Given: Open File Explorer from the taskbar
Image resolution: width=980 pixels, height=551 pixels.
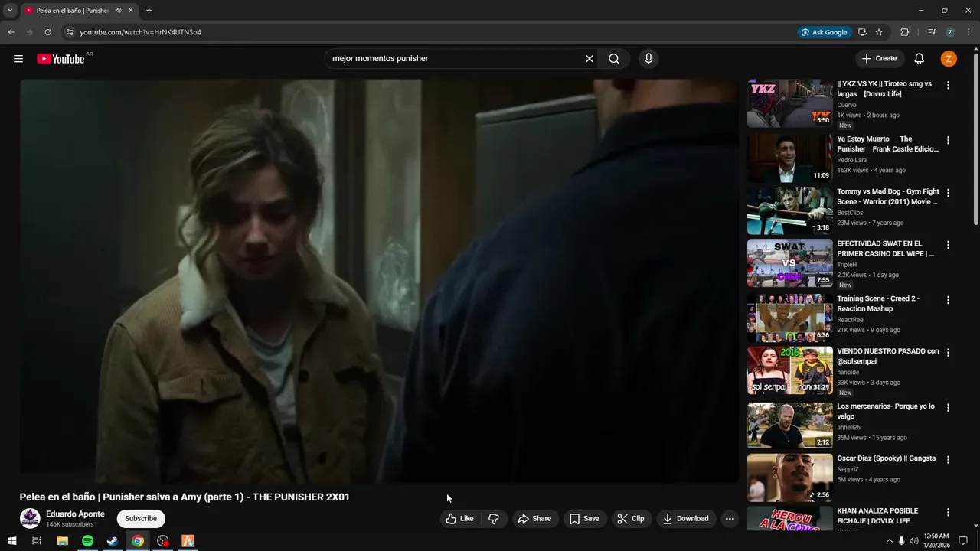Looking at the screenshot, I should pyautogui.click(x=63, y=541).
